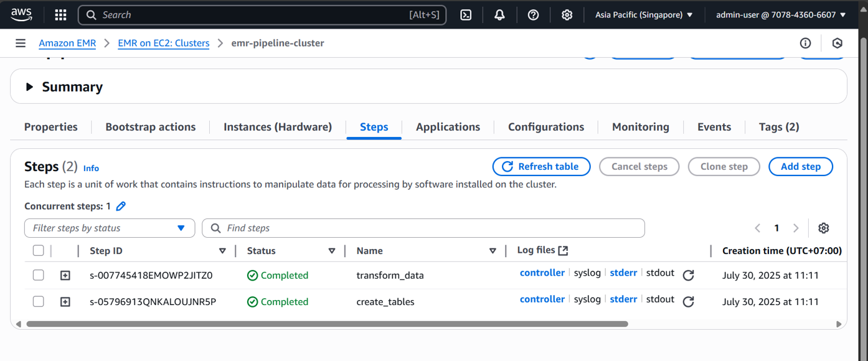This screenshot has height=361, width=868.
Task: Open the Filter steps by status dropdown
Action: (x=110, y=228)
